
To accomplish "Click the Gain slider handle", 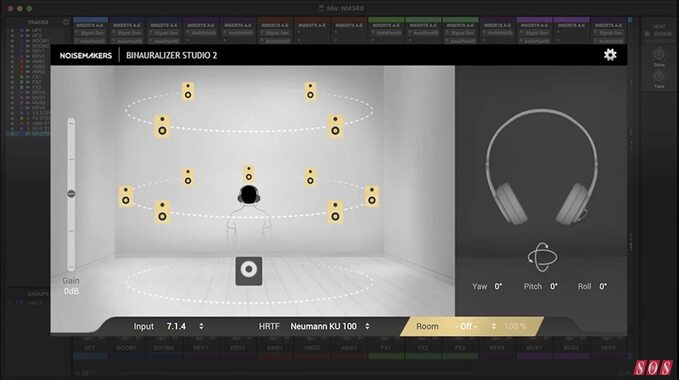I will pos(71,193).
